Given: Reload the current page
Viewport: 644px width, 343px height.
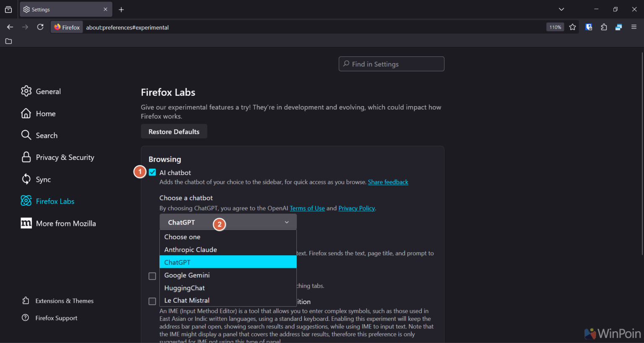Looking at the screenshot, I should click(40, 27).
